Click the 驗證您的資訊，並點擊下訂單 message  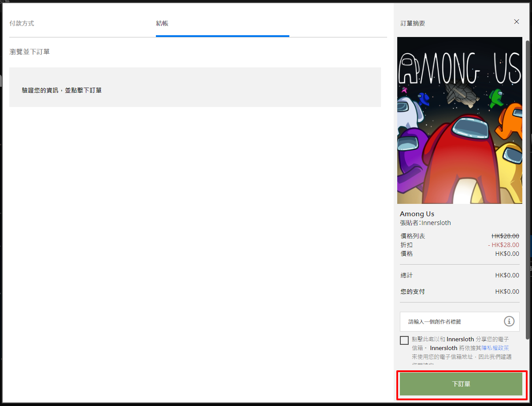tap(62, 90)
